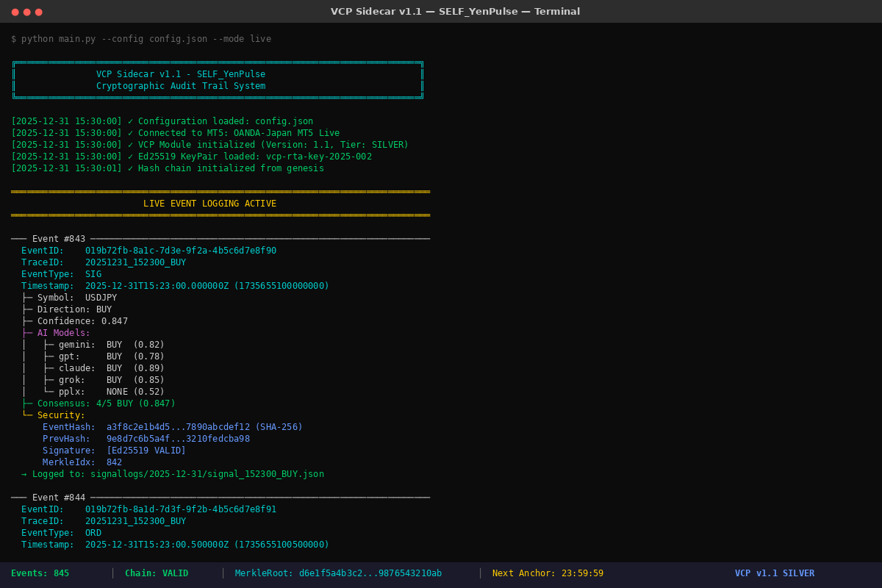Select the VCP v1.1 SILVER tier label
Image resolution: width=882 pixels, height=588 pixels.
point(774,573)
